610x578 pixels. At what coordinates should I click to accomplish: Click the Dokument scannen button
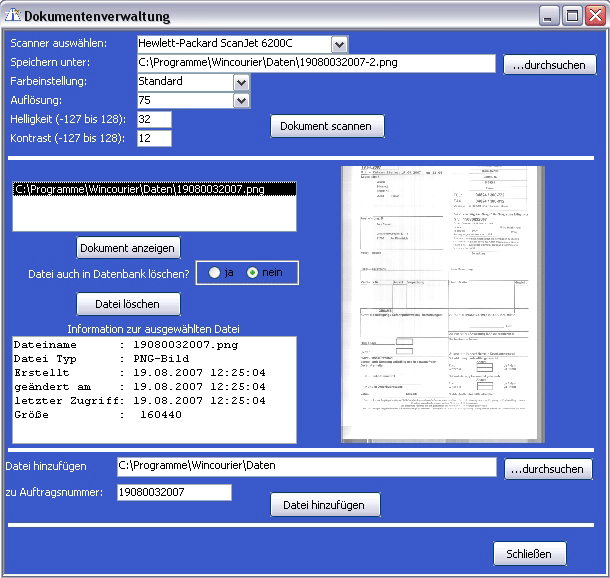pyautogui.click(x=327, y=126)
